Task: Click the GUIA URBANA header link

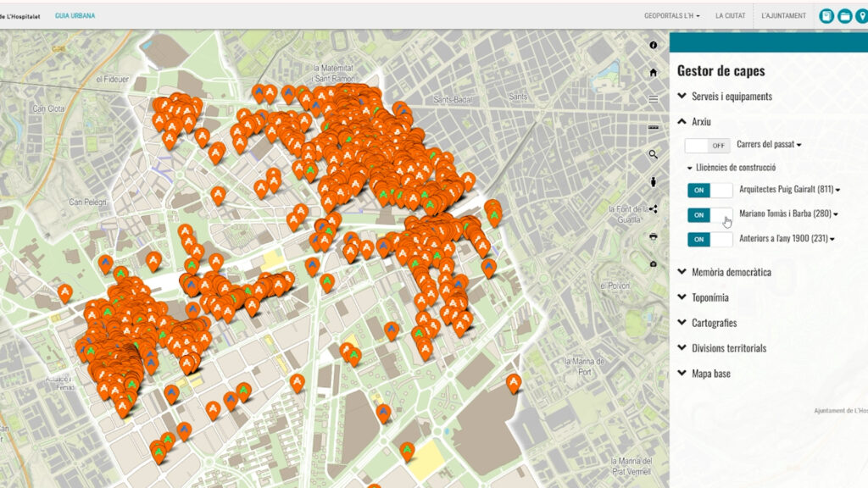Action: [75, 16]
